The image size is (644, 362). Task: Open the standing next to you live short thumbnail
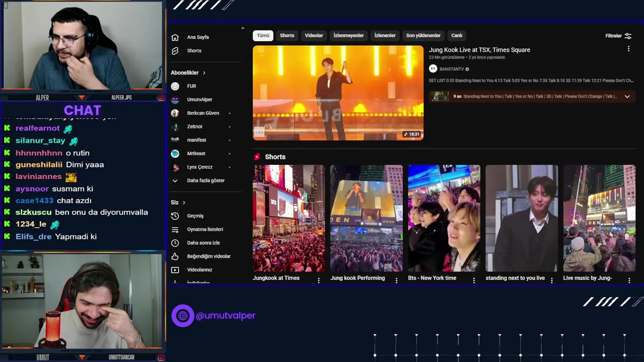522,218
